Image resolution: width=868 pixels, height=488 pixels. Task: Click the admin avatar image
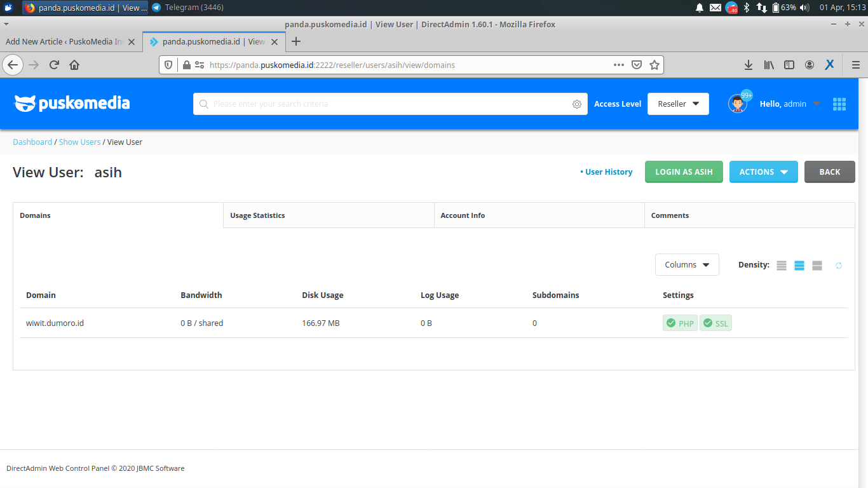[x=736, y=104]
